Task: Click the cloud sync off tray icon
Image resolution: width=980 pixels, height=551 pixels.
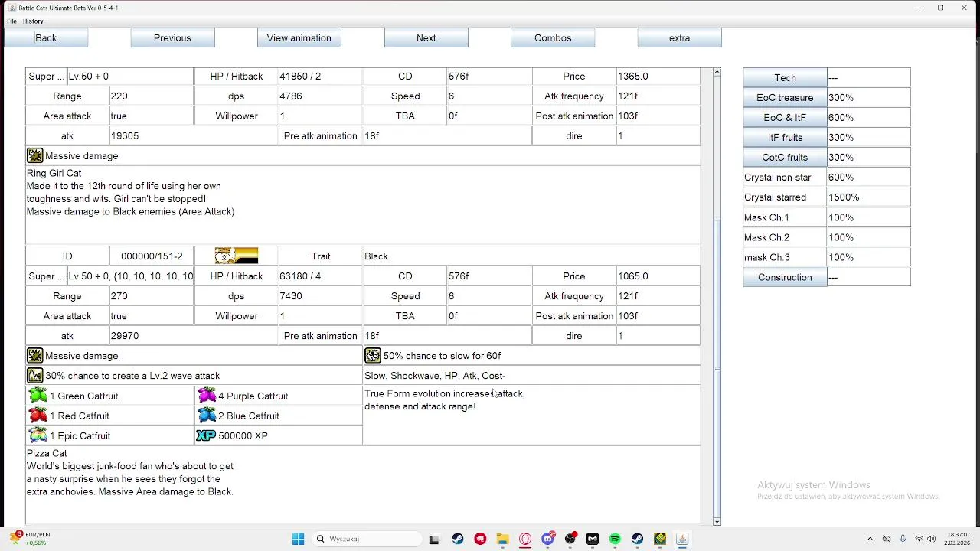Action: tap(887, 539)
